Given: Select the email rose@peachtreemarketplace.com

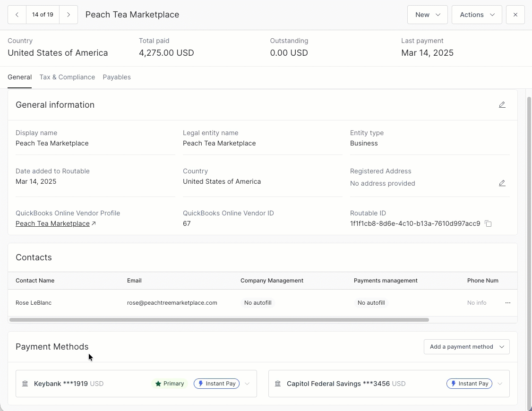Looking at the screenshot, I should click(x=172, y=303).
